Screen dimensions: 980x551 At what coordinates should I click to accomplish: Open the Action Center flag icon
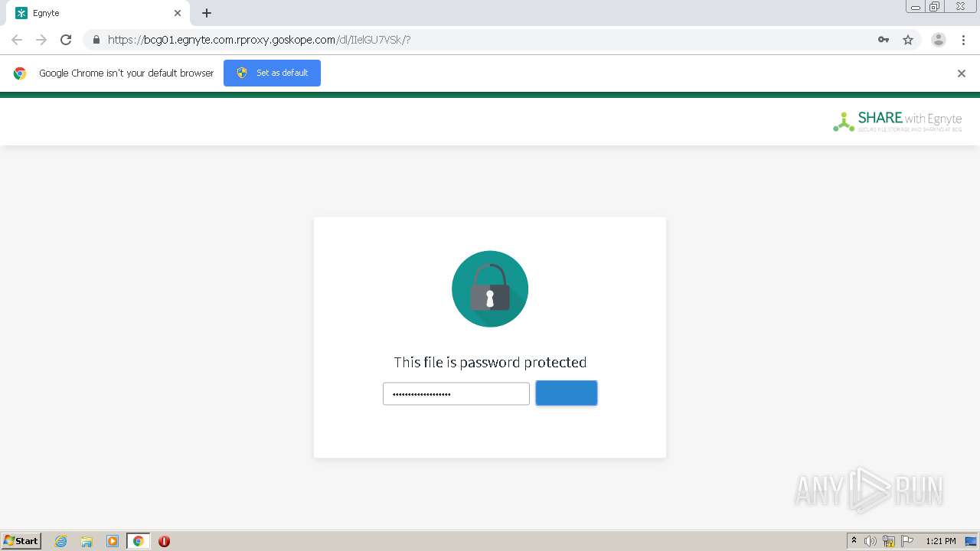pos(907,541)
